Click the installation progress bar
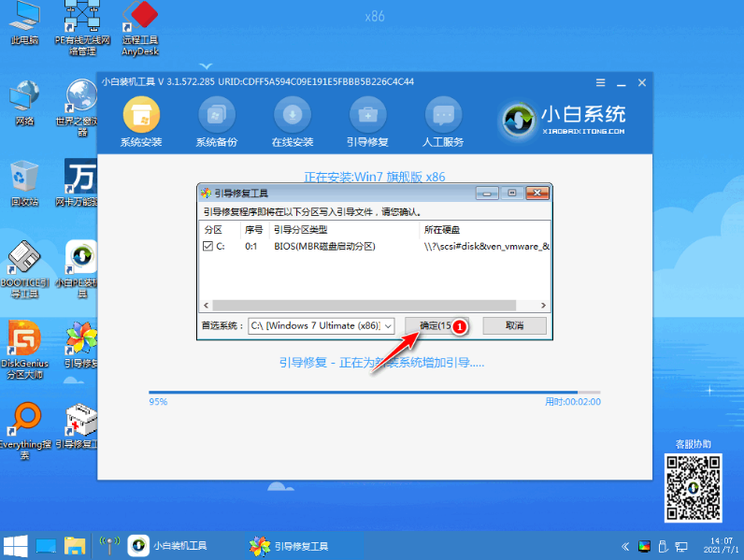The height and width of the screenshot is (560, 744). (x=375, y=393)
